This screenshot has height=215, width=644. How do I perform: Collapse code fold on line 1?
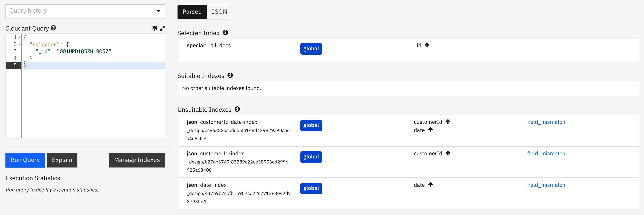pos(19,37)
